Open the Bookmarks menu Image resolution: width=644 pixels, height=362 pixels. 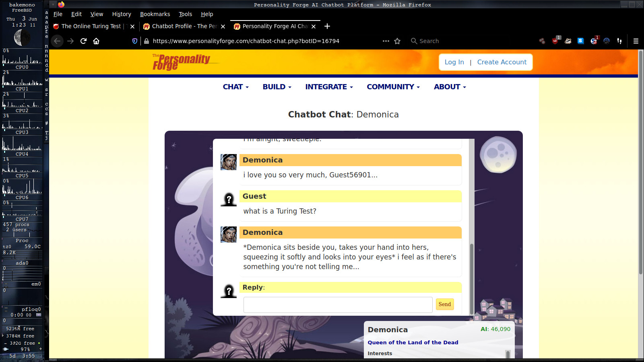[x=155, y=14]
